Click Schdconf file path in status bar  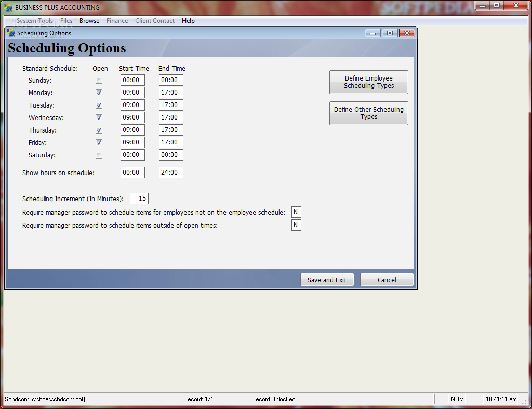click(45, 399)
